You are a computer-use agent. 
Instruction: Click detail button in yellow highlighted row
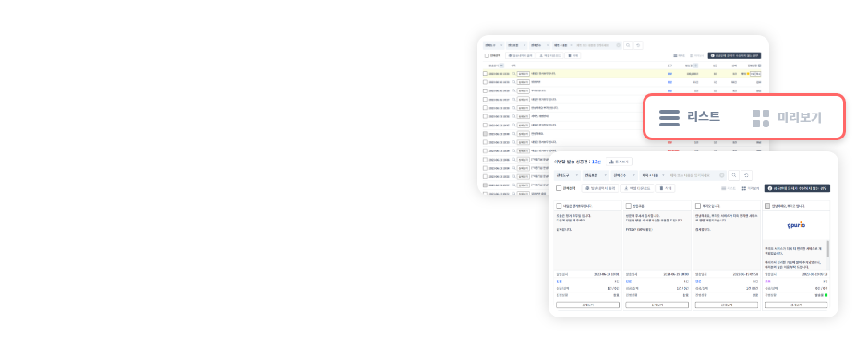(524, 74)
